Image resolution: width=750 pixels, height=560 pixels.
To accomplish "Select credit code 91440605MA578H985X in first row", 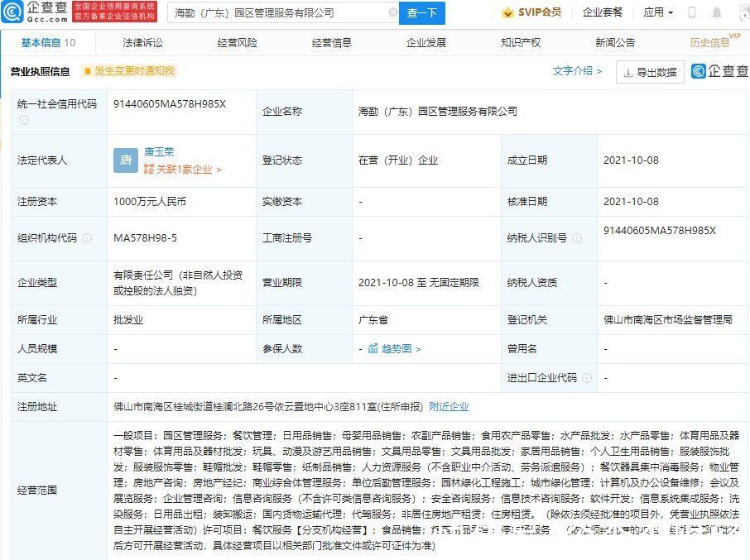I will [x=170, y=103].
